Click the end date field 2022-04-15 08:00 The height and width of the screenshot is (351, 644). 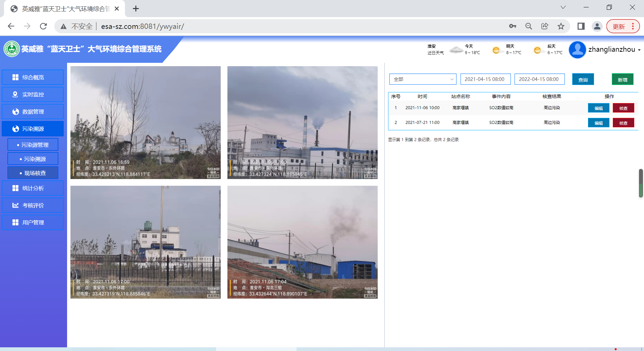click(539, 79)
